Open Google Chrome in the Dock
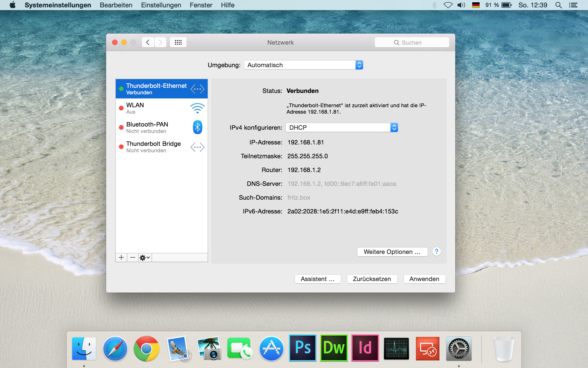Viewport: 588px width, 368px height. (146, 348)
